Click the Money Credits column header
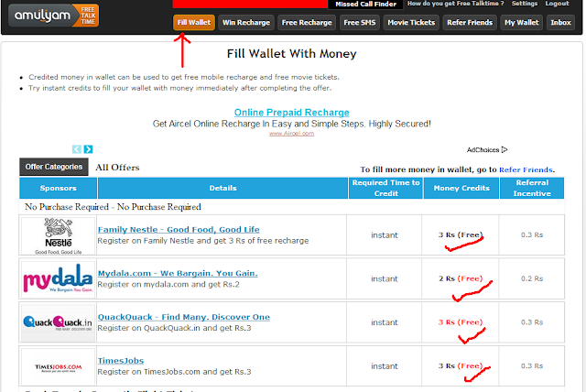 click(461, 188)
